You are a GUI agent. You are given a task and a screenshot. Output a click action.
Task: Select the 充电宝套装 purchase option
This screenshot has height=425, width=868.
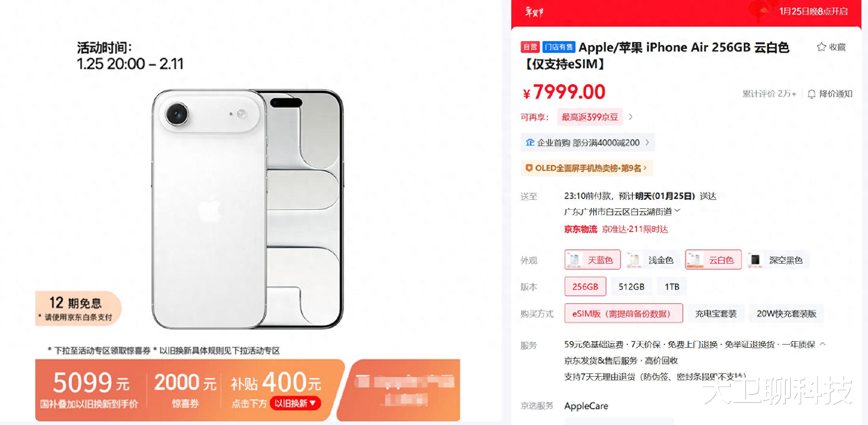click(x=716, y=313)
